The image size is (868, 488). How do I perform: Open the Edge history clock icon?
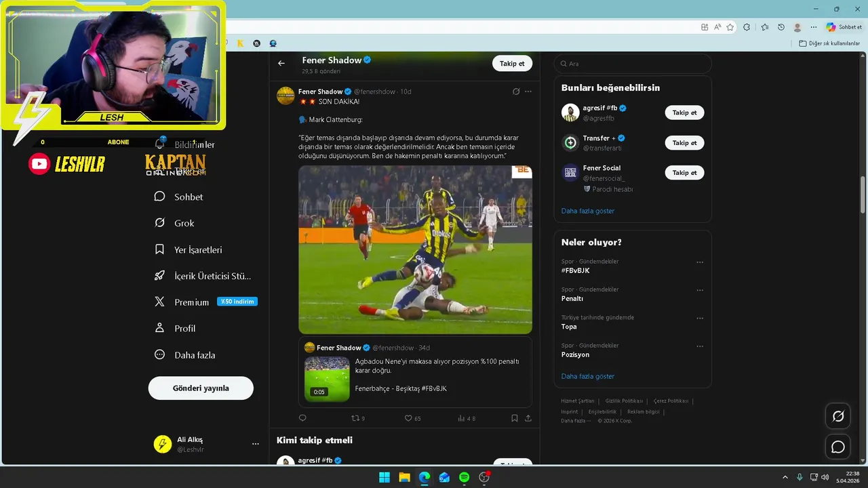coord(781,27)
